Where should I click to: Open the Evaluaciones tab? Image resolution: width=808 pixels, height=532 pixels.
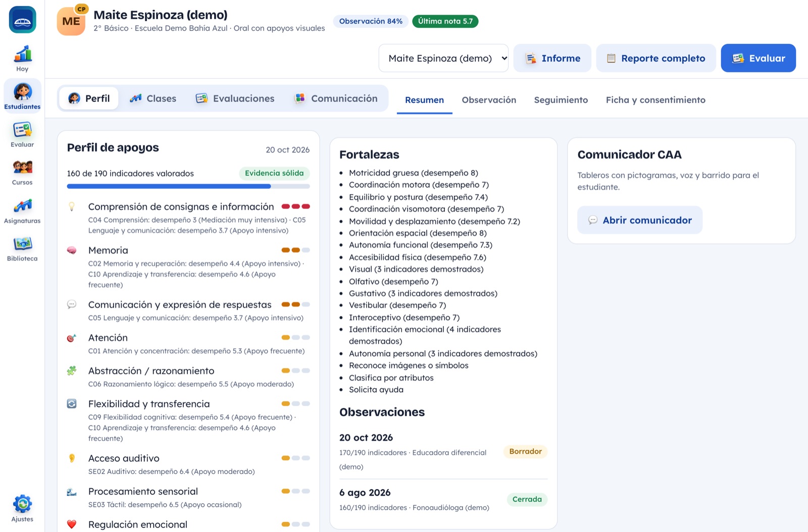(235, 98)
